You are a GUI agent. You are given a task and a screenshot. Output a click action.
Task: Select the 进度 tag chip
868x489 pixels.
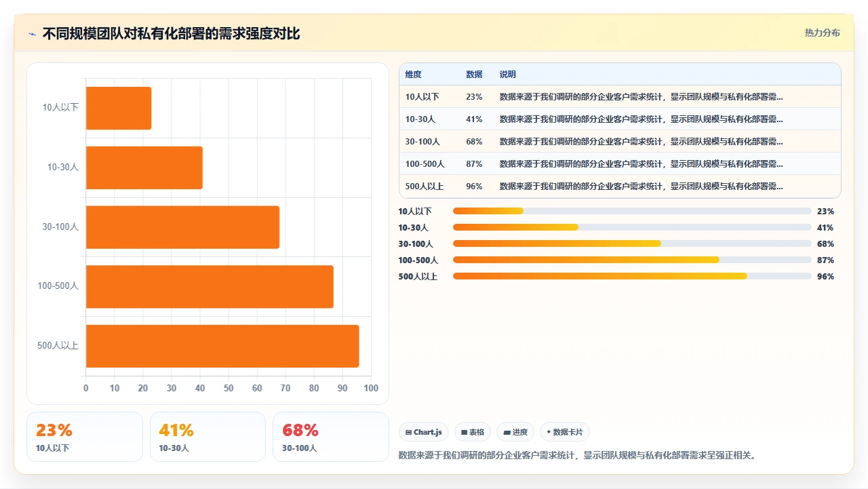click(x=515, y=432)
